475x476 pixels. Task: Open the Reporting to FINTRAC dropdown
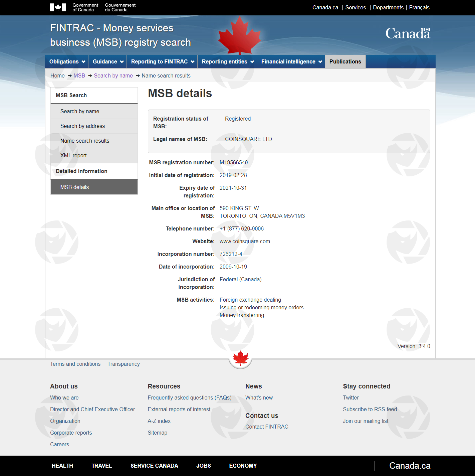click(x=162, y=61)
